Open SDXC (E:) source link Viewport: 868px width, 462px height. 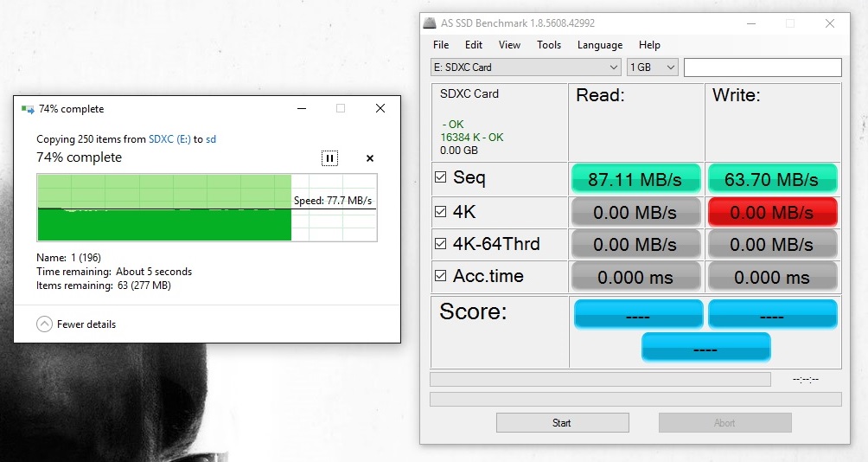pyautogui.click(x=169, y=139)
